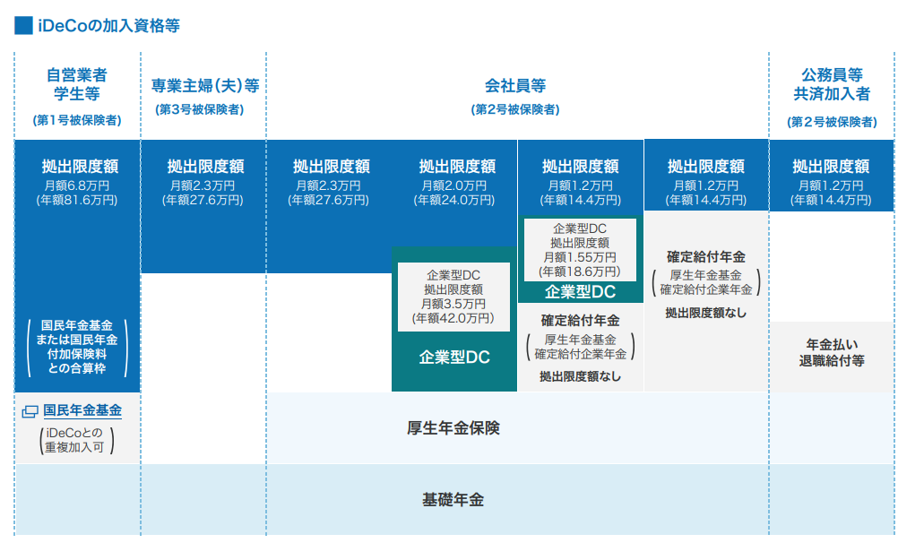Click the 年金払い 退職給付等 block
Image resolution: width=924 pixels, height=560 pixels.
coord(831,353)
